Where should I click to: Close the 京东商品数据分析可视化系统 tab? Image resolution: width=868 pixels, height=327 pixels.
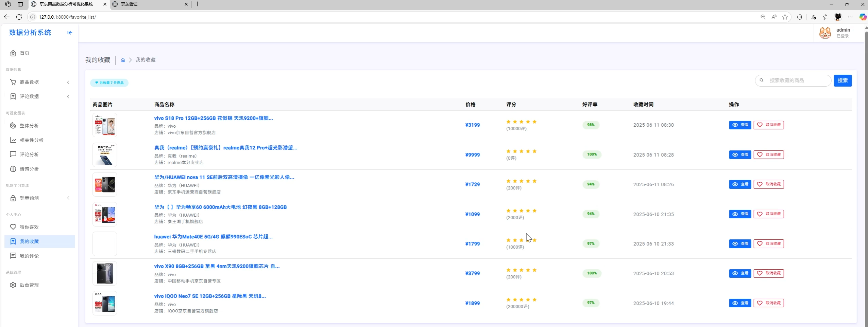105,4
